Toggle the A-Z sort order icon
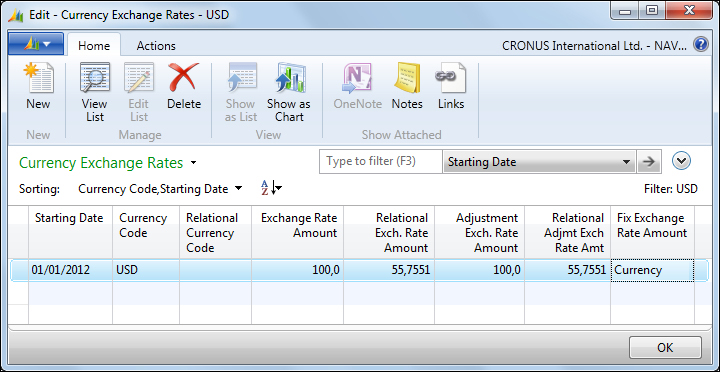The height and width of the screenshot is (372, 720). (x=271, y=188)
